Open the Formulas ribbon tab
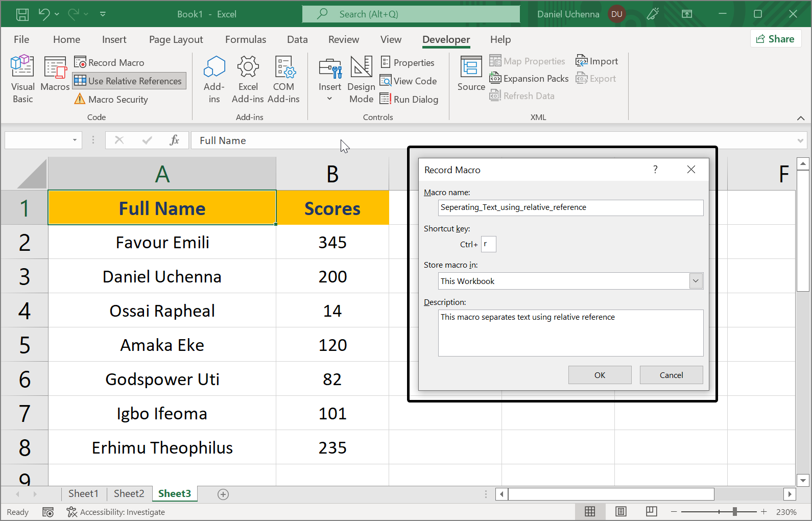Screen dimensions: 812x521 (246, 39)
